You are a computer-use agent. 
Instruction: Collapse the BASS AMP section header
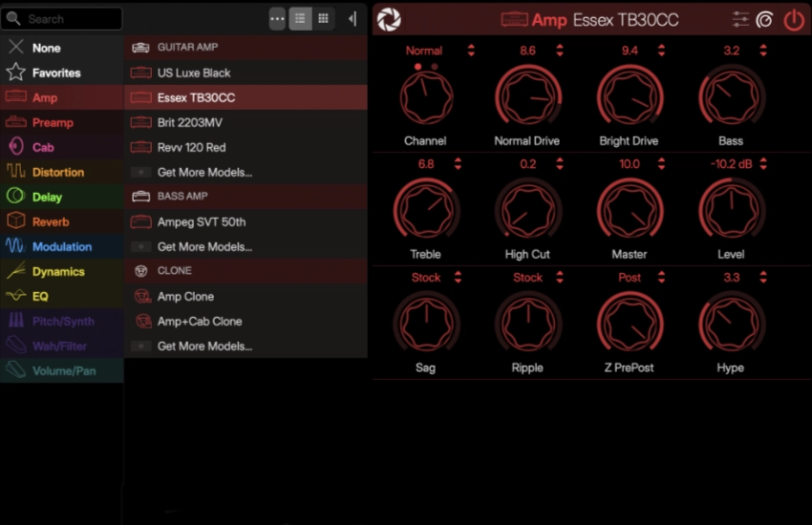coord(246,197)
